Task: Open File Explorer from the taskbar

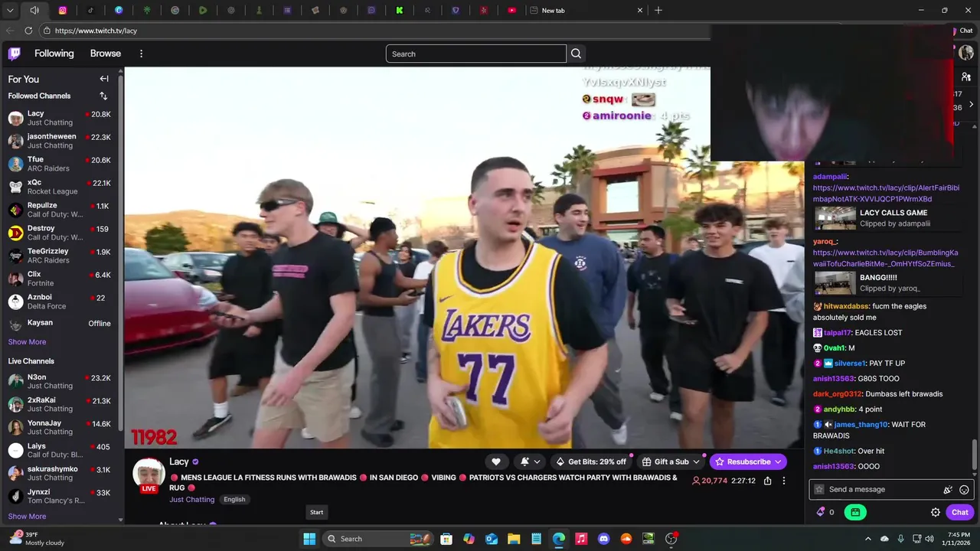Action: pos(514,539)
